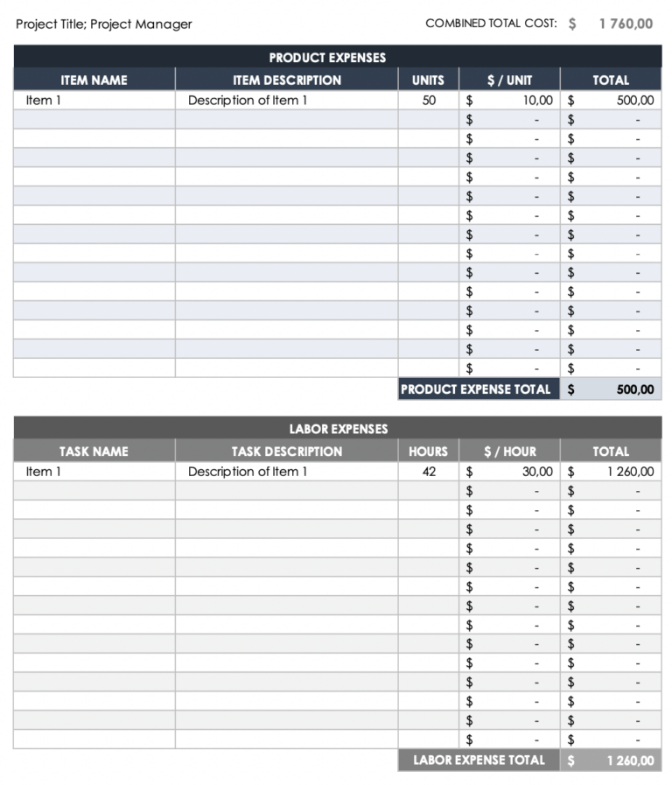Click the hours cell containing 42
This screenshot has height=785, width=672.
pos(429,472)
